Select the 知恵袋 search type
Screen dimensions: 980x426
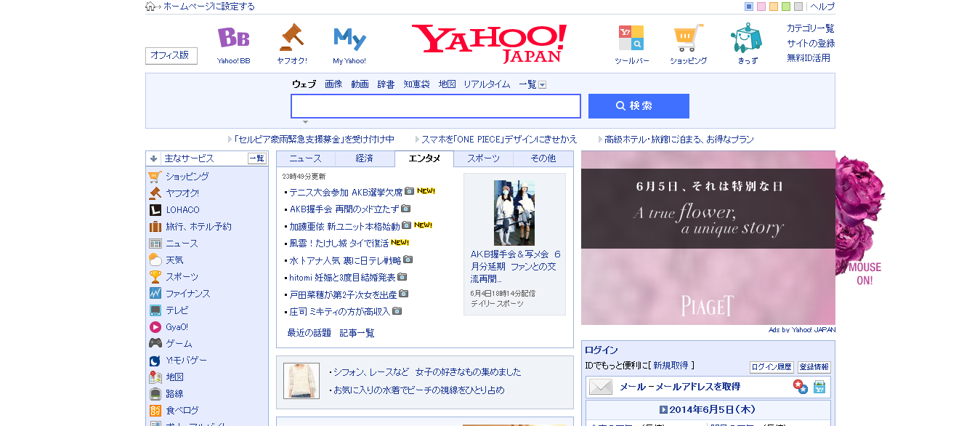pos(416,84)
